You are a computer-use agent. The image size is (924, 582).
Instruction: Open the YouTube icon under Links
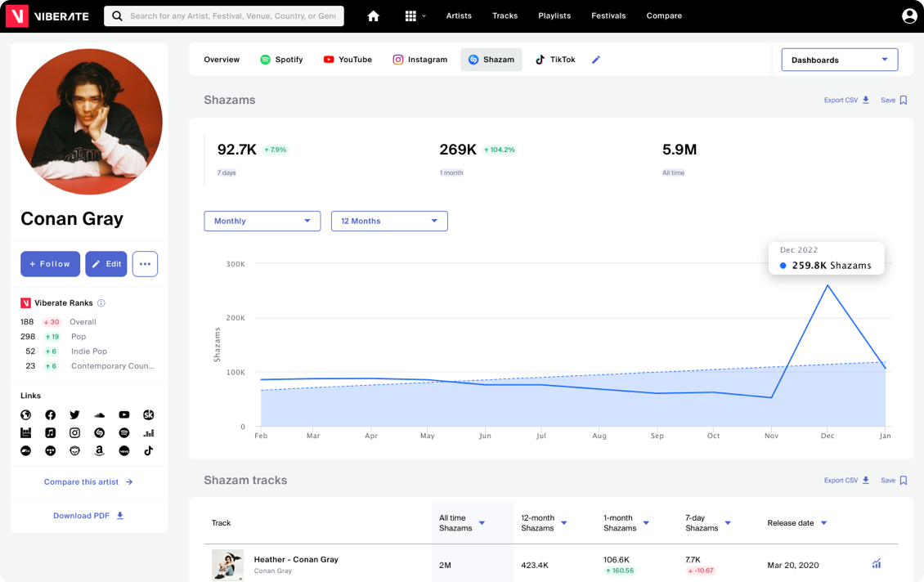pyautogui.click(x=123, y=414)
